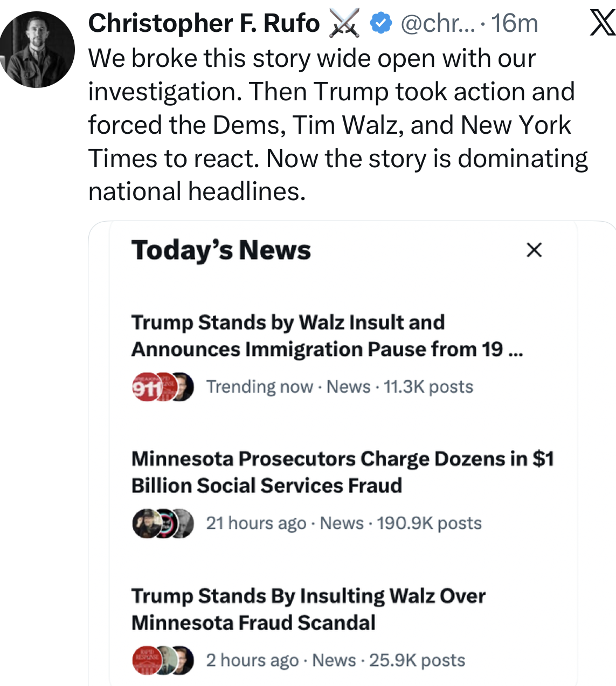616x686 pixels.
Task: Click the Christopher F. Rufo display name
Action: [x=204, y=24]
